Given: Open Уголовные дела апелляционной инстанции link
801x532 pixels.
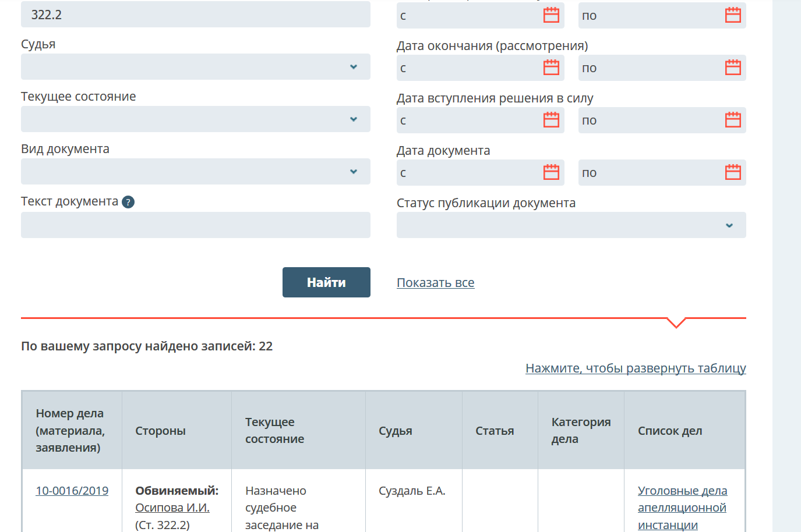Looking at the screenshot, I should pyautogui.click(x=682, y=508).
